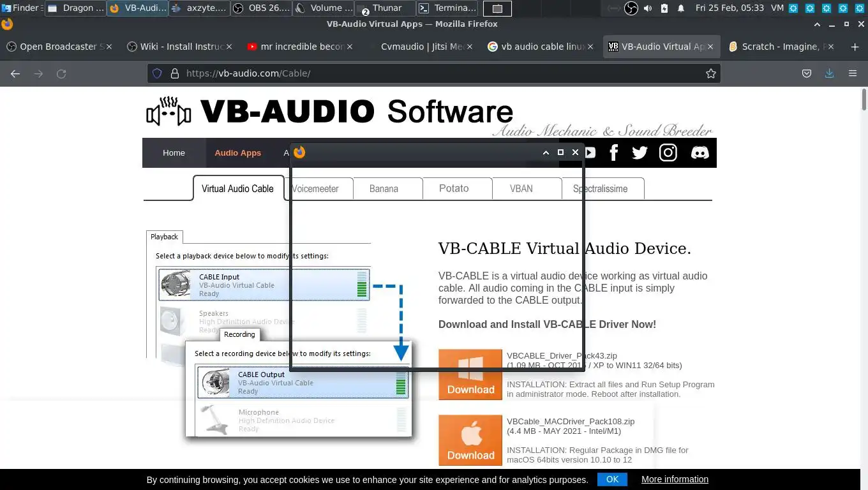Click the Firefox icon in overlay window titlebar
This screenshot has width=868, height=490.
[x=299, y=152]
